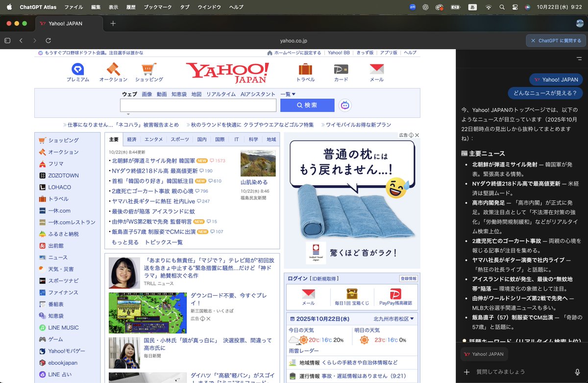Click the plus attach icon in ChatGPT panel

coord(467,372)
